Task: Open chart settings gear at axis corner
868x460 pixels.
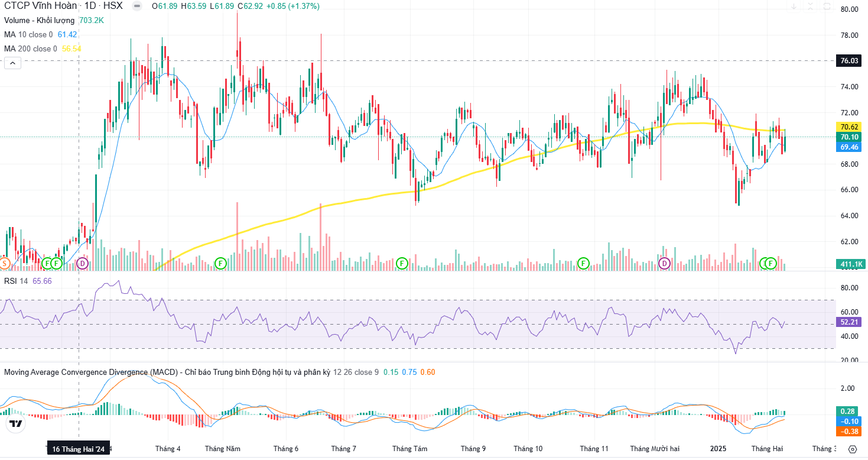Action: (x=852, y=449)
